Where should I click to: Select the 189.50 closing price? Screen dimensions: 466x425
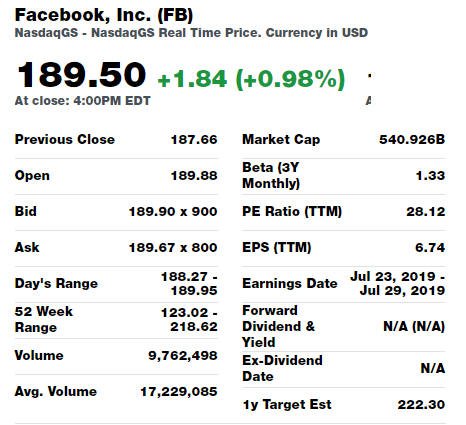point(82,75)
